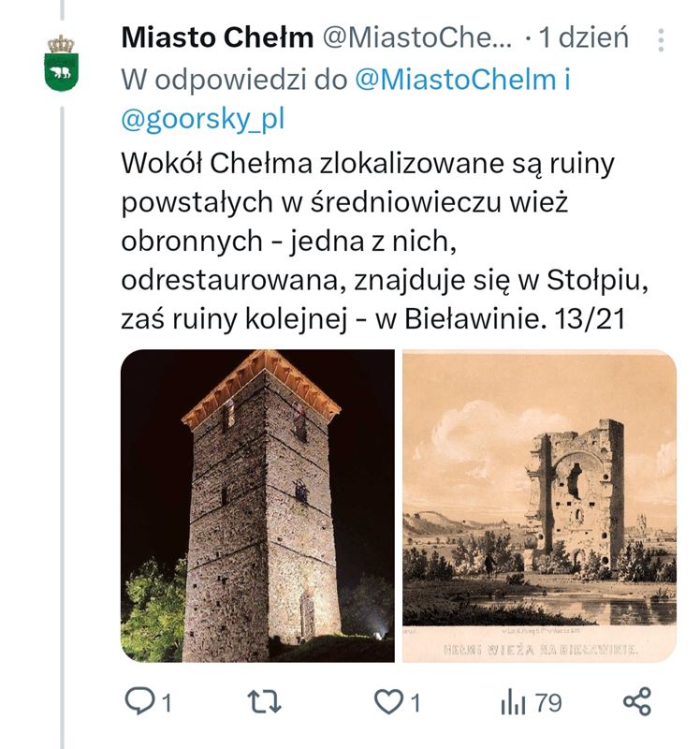
Task: Click the share icon
Action: (x=636, y=702)
